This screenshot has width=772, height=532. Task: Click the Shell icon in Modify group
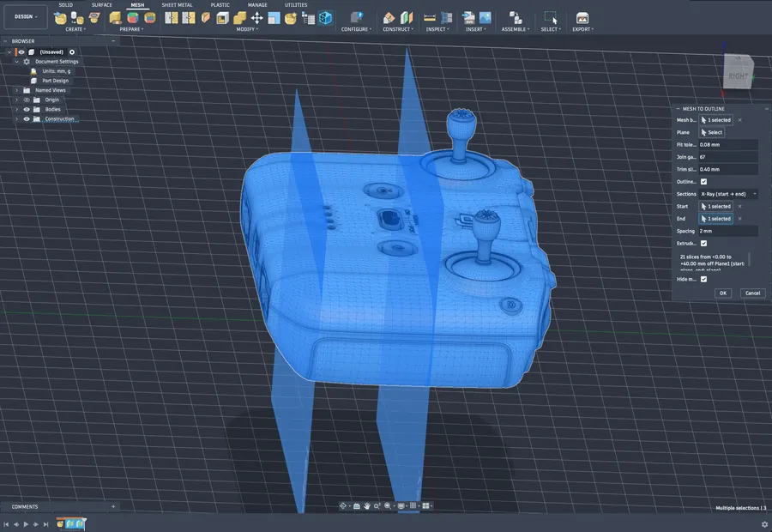pos(222,18)
